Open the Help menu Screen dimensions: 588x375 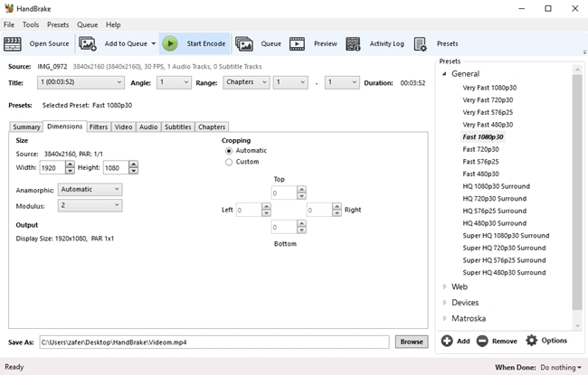click(113, 24)
